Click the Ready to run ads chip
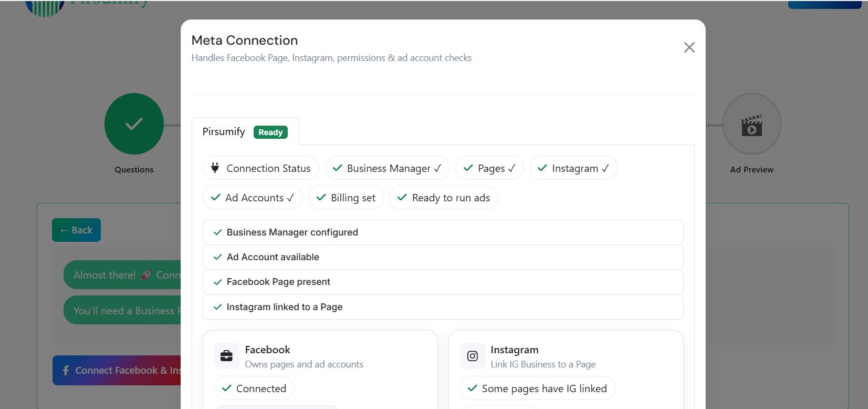Image resolution: width=868 pixels, height=409 pixels. click(444, 198)
